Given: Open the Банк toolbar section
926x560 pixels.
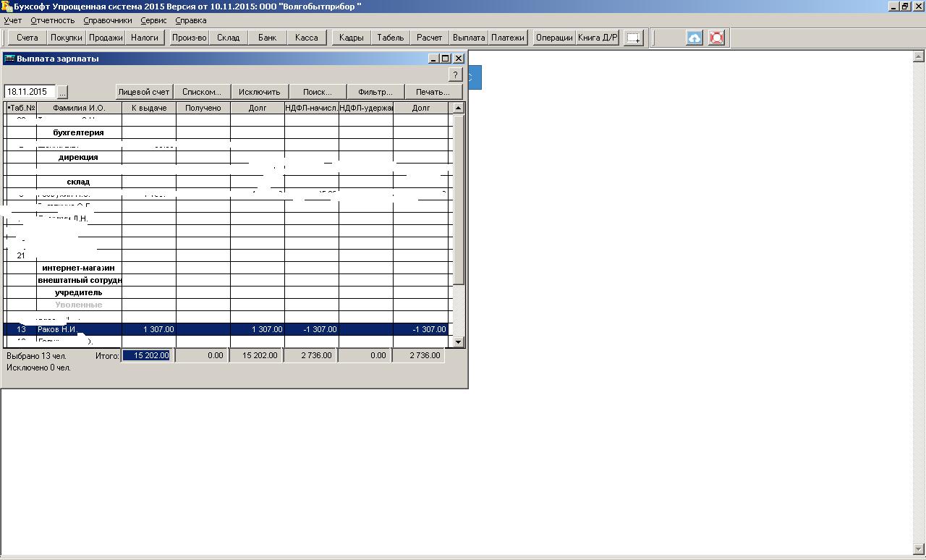Looking at the screenshot, I should click(x=267, y=38).
